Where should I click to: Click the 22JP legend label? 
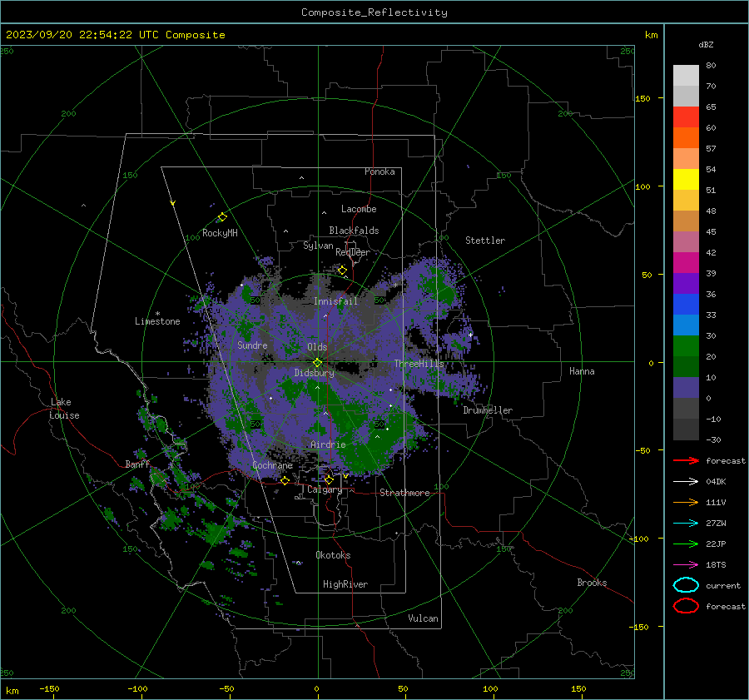716,544
